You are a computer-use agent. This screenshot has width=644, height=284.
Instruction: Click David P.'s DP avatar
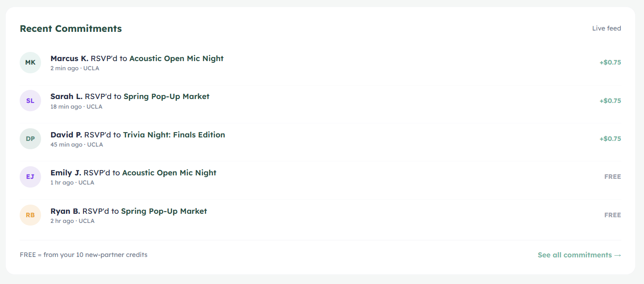coord(30,139)
